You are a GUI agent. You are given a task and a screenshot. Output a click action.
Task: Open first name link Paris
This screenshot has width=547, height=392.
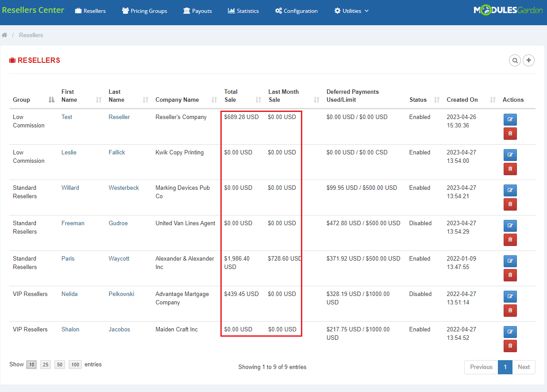[68, 259]
